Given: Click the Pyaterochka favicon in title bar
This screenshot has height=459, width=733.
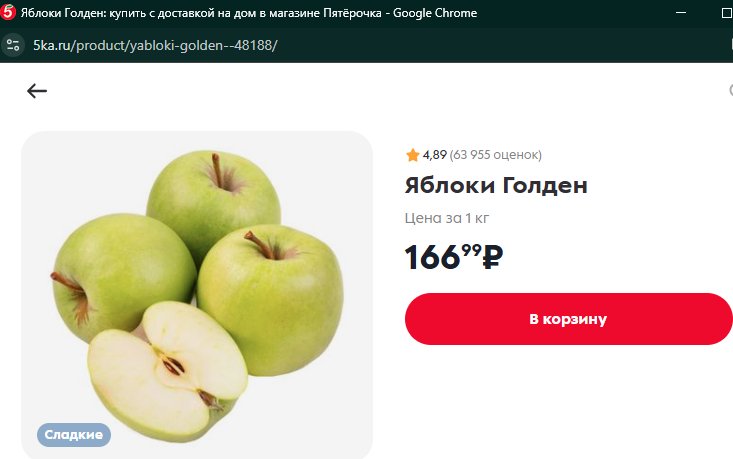Looking at the screenshot, I should (x=8, y=13).
